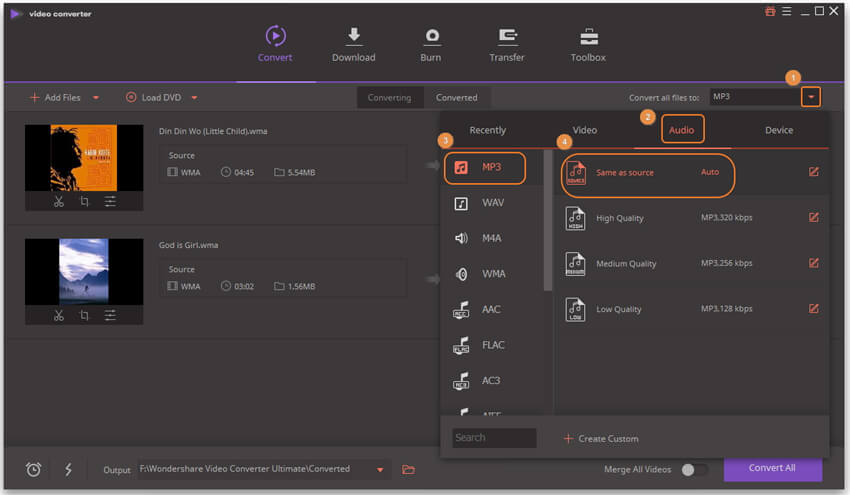Show the Converted list tab

point(457,98)
